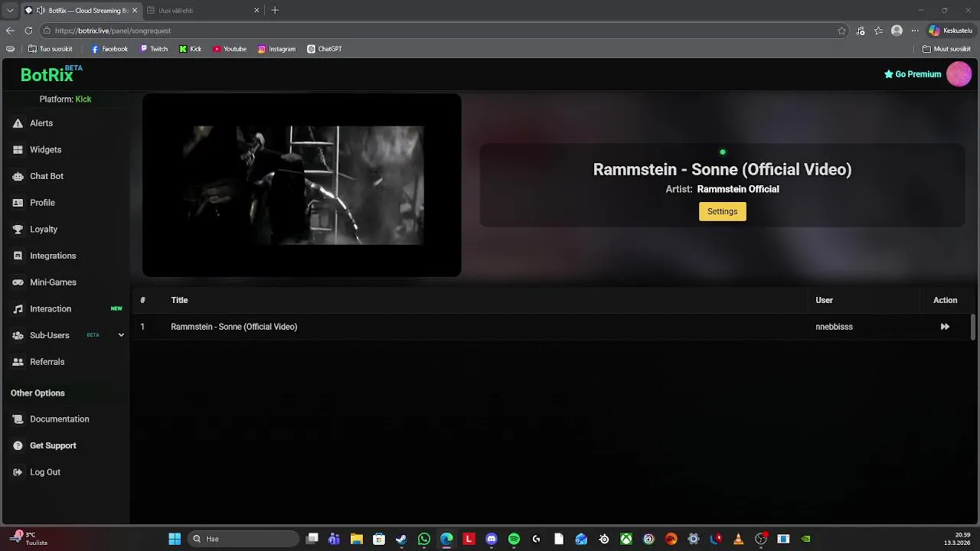The height and width of the screenshot is (551, 980).
Task: Open the Loyalty section
Action: tap(44, 230)
